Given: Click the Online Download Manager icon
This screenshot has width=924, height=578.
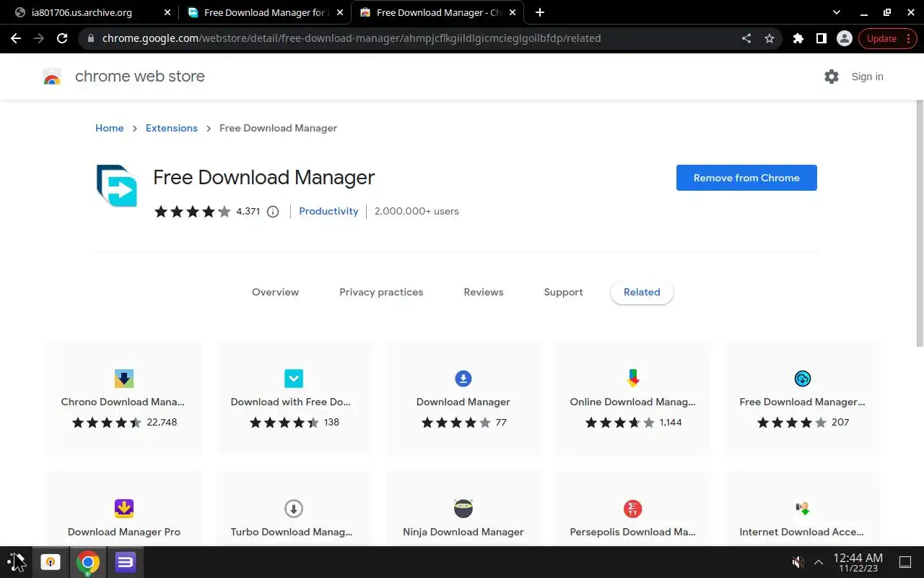Looking at the screenshot, I should tap(632, 379).
